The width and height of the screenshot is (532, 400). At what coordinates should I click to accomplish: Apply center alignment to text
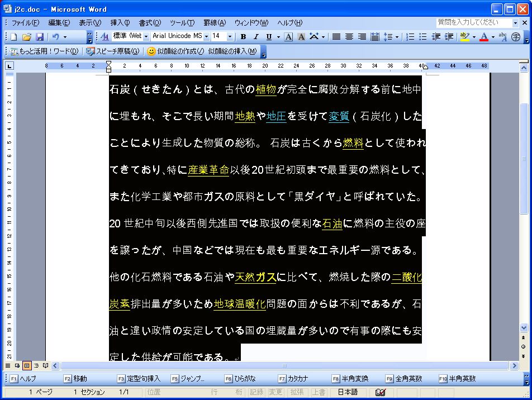point(349,37)
